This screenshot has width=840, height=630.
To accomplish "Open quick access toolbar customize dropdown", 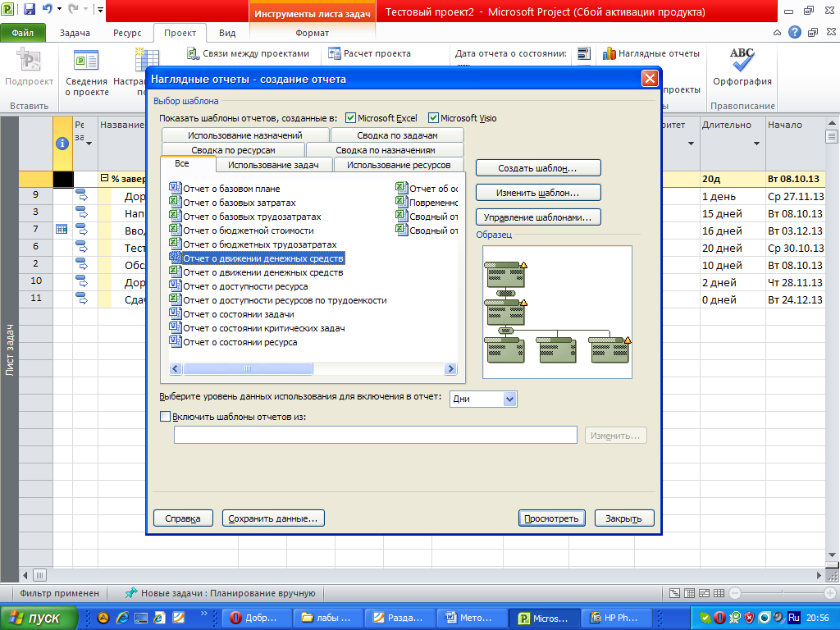I will click(x=100, y=9).
